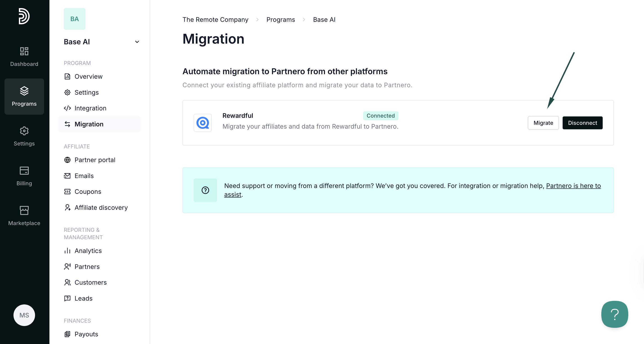Click the BA program thumbnail
Image resolution: width=644 pixels, height=344 pixels.
point(75,19)
